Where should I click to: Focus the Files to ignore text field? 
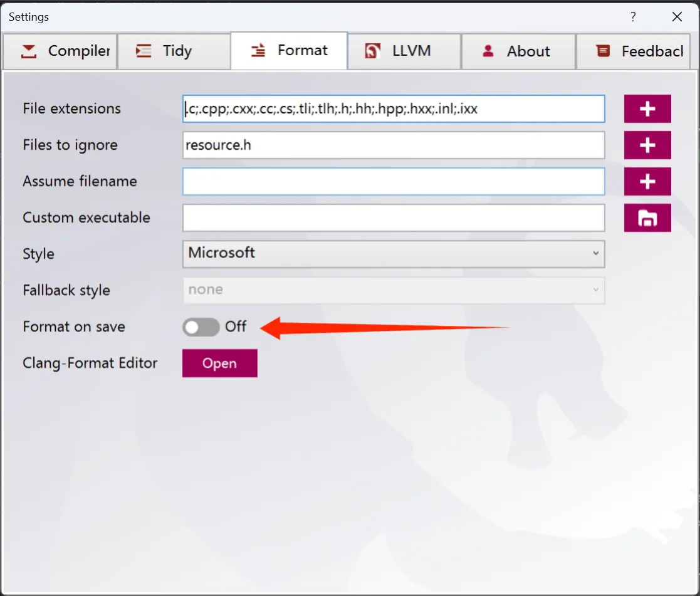point(393,145)
